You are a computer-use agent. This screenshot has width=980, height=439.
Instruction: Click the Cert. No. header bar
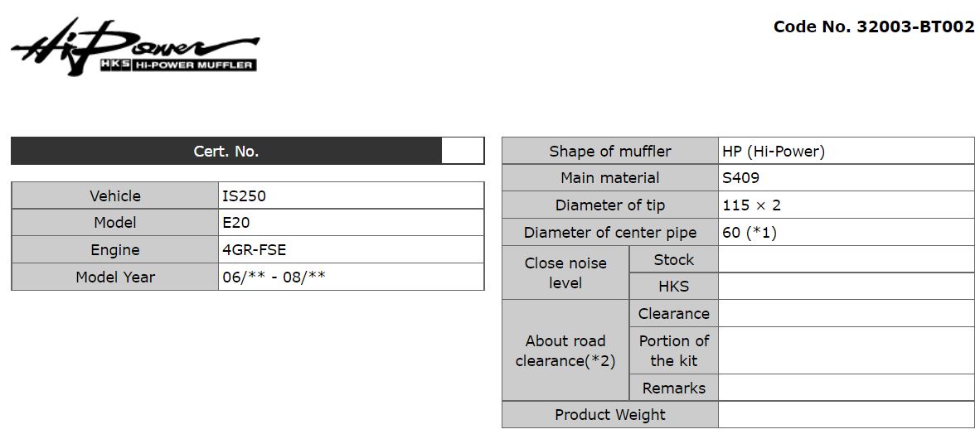click(x=226, y=151)
